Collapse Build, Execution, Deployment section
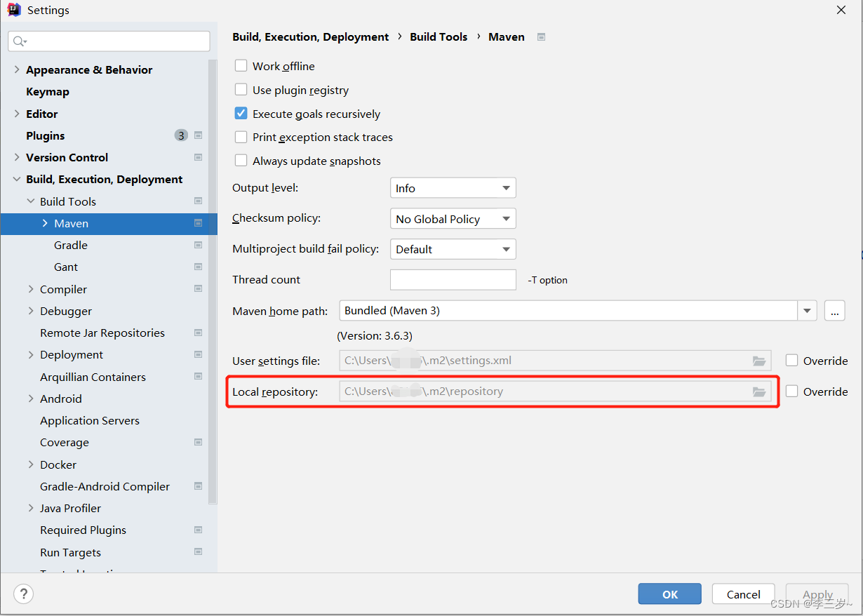The image size is (863, 616). (17, 180)
